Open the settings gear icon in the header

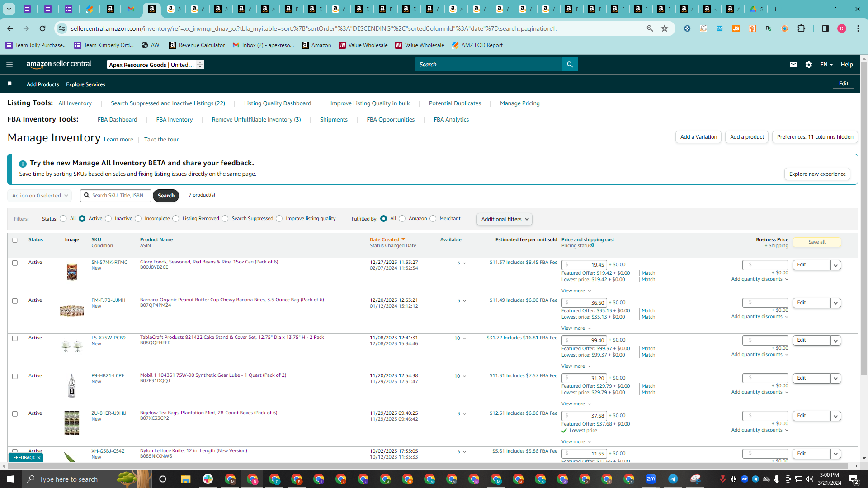coord(809,65)
